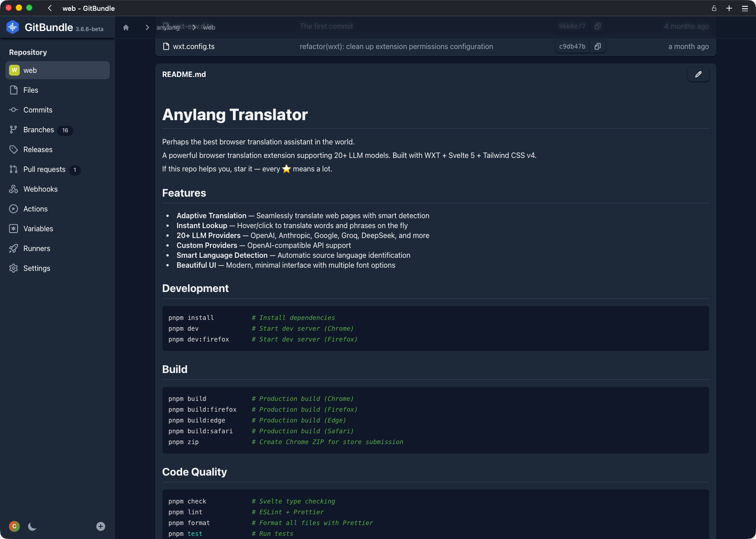Open the user avatar in the sidebar

click(x=14, y=526)
